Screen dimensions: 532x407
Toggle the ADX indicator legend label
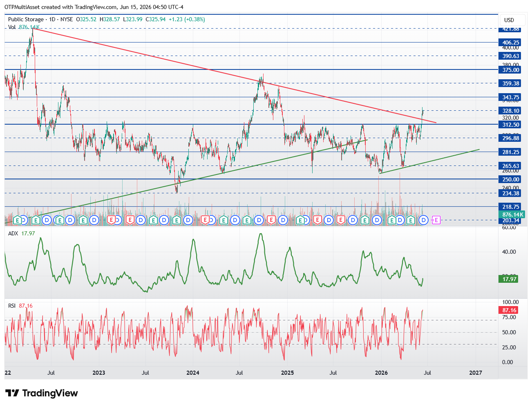click(13, 233)
